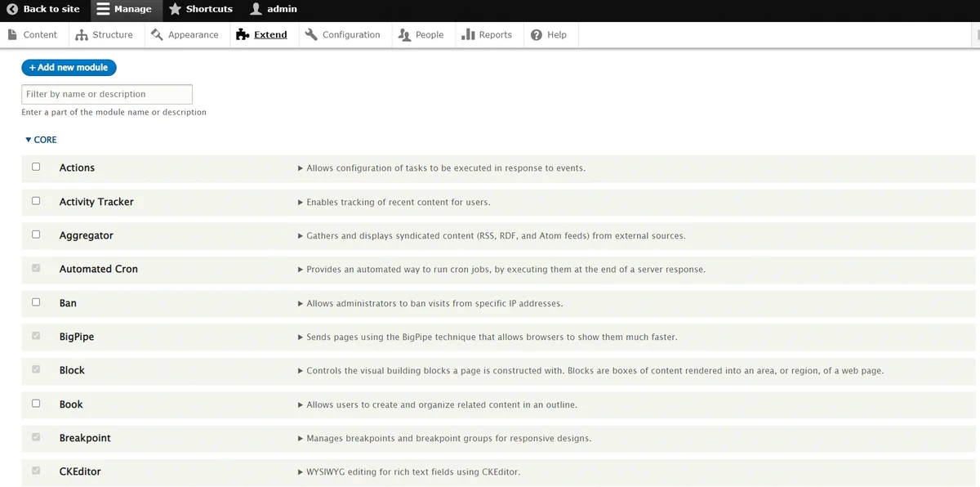
Task: Enable the Activity Tracker module checkbox
Action: [x=36, y=200]
